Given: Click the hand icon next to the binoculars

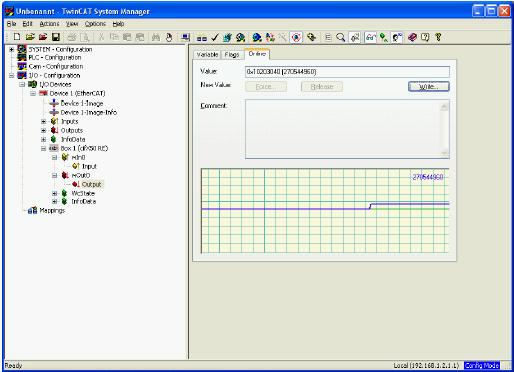Looking at the screenshot, I should [x=169, y=37].
